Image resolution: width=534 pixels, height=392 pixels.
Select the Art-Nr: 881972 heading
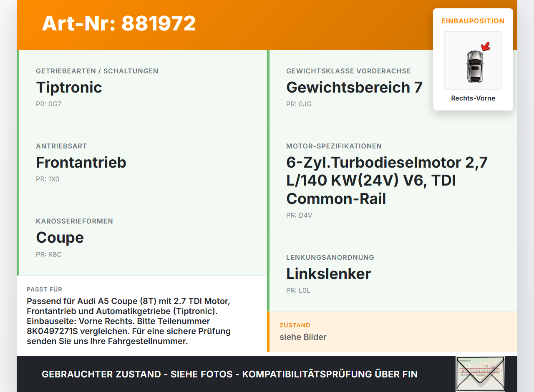[x=119, y=23]
